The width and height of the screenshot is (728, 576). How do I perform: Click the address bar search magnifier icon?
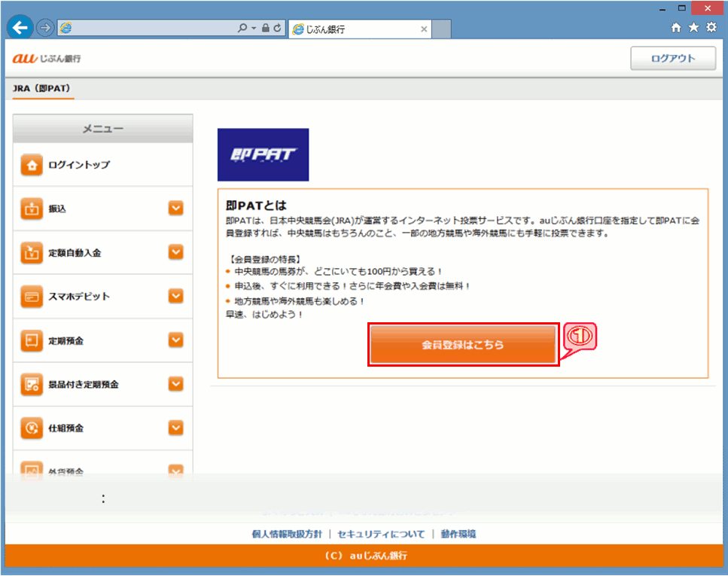point(242,29)
